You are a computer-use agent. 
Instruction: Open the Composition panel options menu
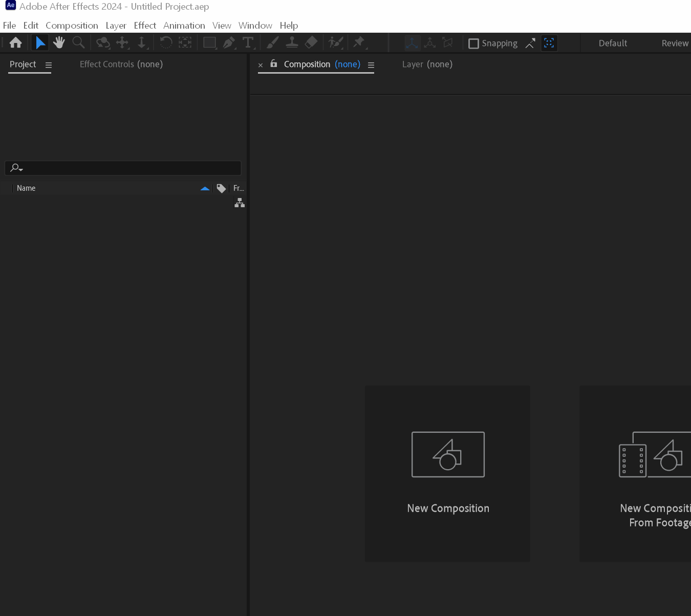tap(371, 65)
